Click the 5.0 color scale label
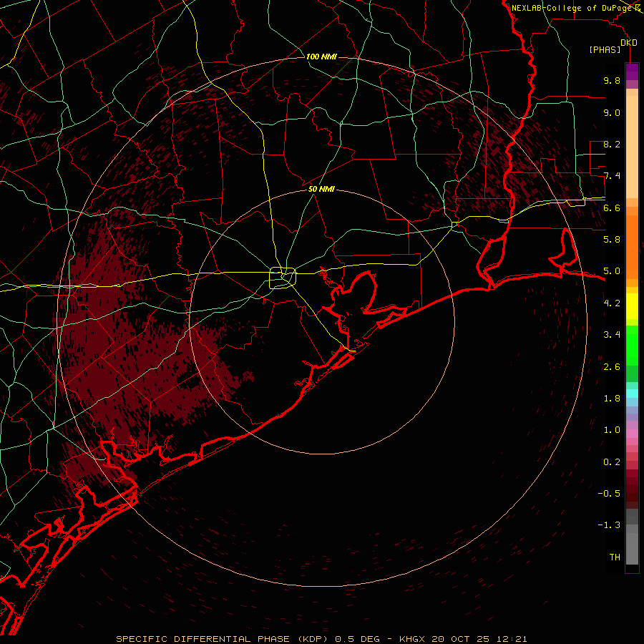This screenshot has width=644, height=644. click(612, 271)
